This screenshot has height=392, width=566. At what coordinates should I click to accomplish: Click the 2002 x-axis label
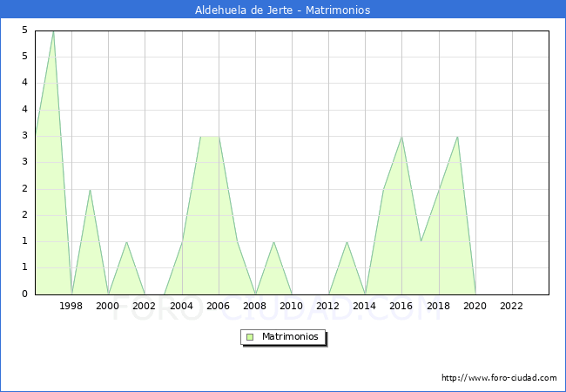(144, 306)
